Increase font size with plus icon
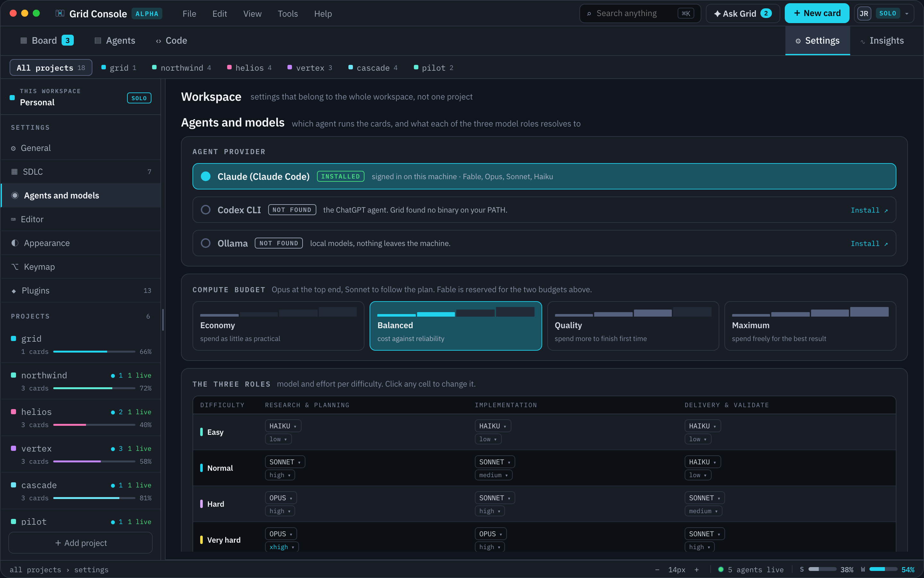This screenshot has width=924, height=578. click(697, 570)
